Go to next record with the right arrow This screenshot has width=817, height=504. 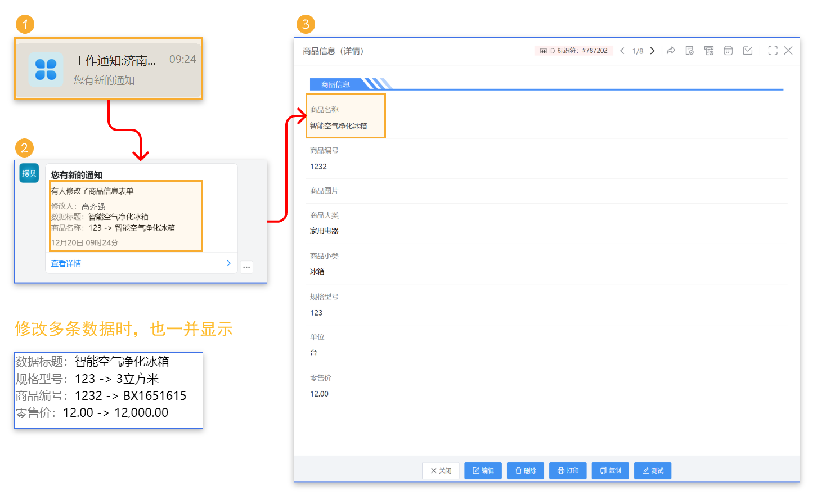(652, 50)
